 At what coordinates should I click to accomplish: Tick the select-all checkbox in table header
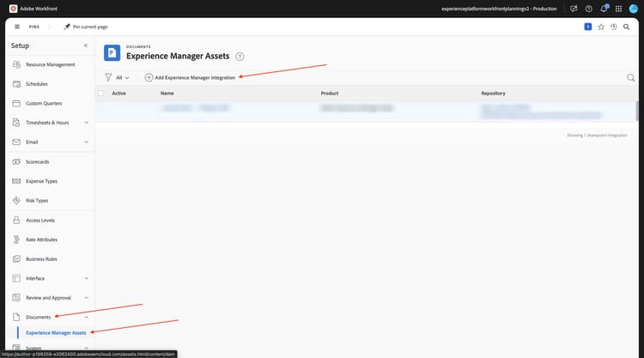click(x=100, y=94)
